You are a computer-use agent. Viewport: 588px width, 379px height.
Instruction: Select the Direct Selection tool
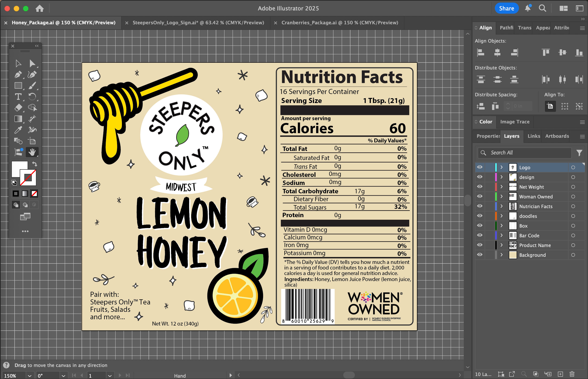tap(32, 63)
